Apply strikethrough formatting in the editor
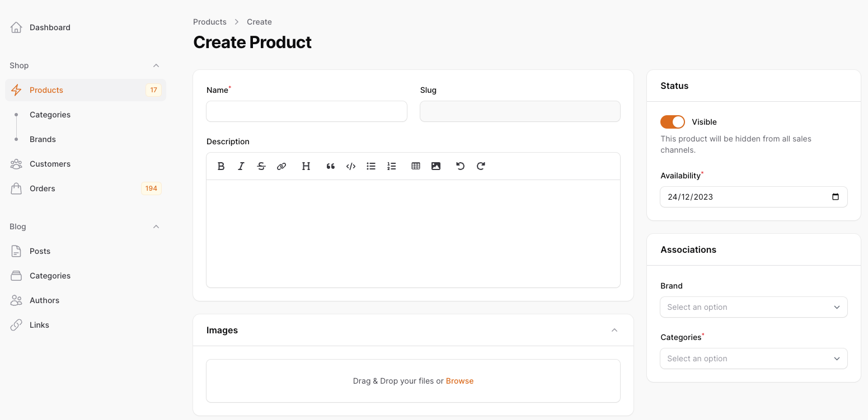 pyautogui.click(x=261, y=166)
